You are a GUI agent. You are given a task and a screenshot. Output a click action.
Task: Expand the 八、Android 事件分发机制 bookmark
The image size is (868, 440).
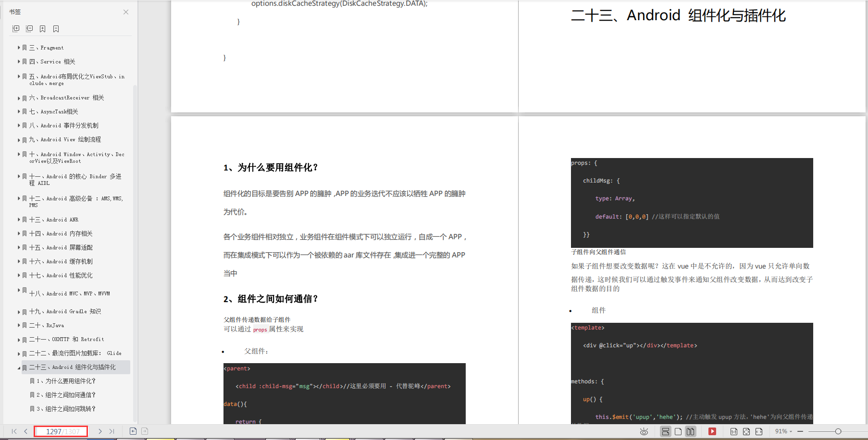click(x=19, y=126)
